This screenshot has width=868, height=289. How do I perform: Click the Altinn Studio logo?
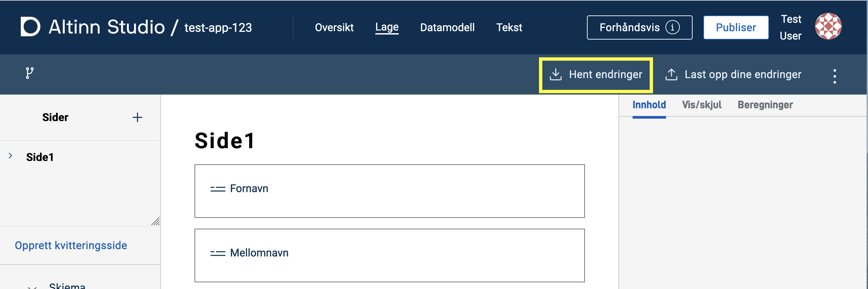[x=30, y=27]
